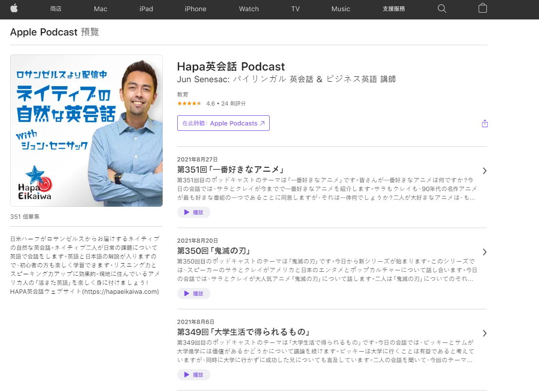
Task: Open iPhone in the navigation bar
Action: pos(195,9)
